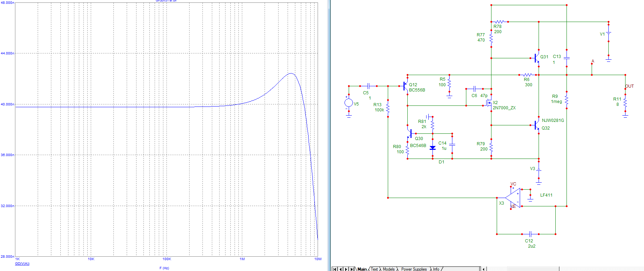Jump to last schematic page tab arrow
The width and height of the screenshot is (644, 271).
[x=352, y=269]
